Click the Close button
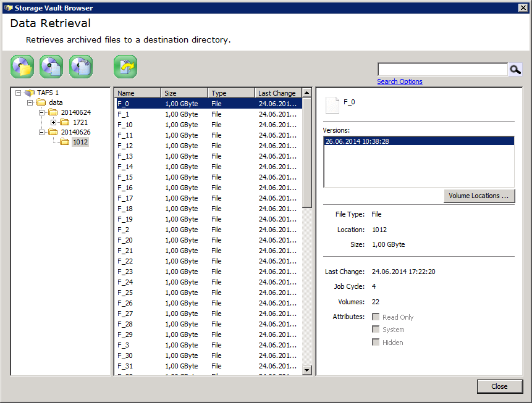The height and width of the screenshot is (403, 532). coord(499,386)
